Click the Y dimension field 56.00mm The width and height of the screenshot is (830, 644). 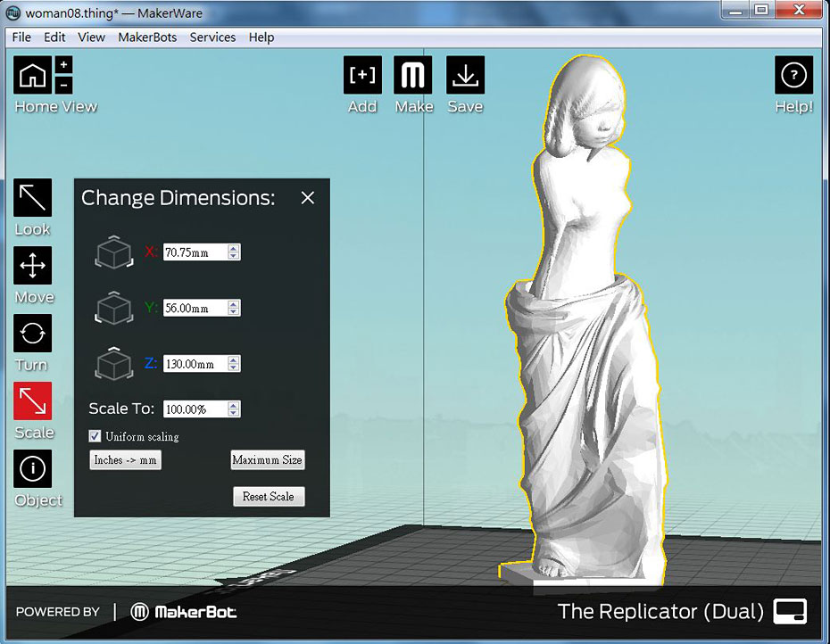pos(202,308)
